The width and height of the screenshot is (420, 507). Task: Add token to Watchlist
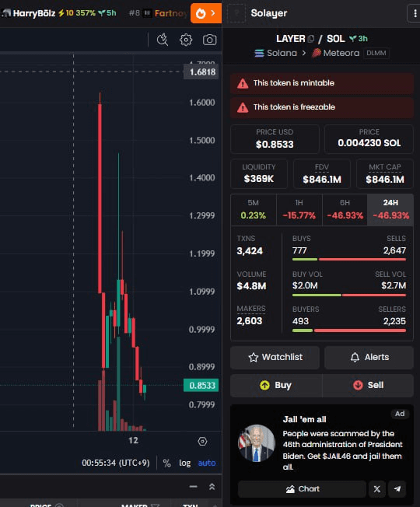275,357
